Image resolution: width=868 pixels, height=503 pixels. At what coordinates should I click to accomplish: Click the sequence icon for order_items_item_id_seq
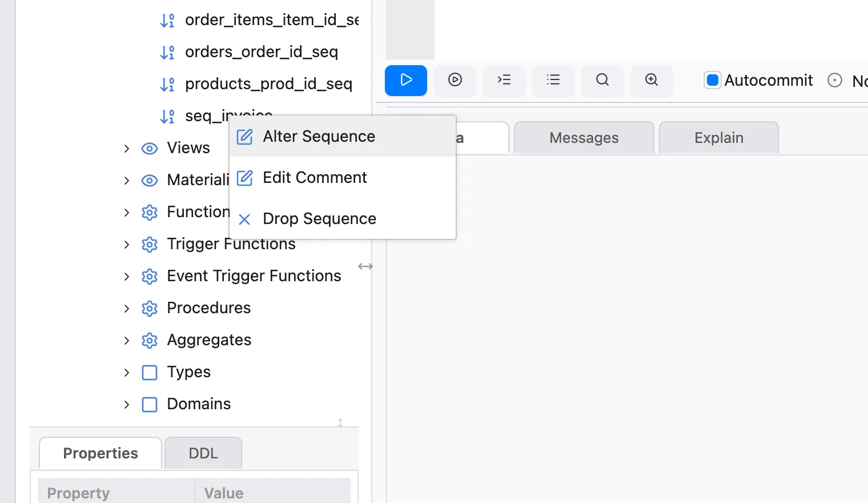pyautogui.click(x=167, y=21)
